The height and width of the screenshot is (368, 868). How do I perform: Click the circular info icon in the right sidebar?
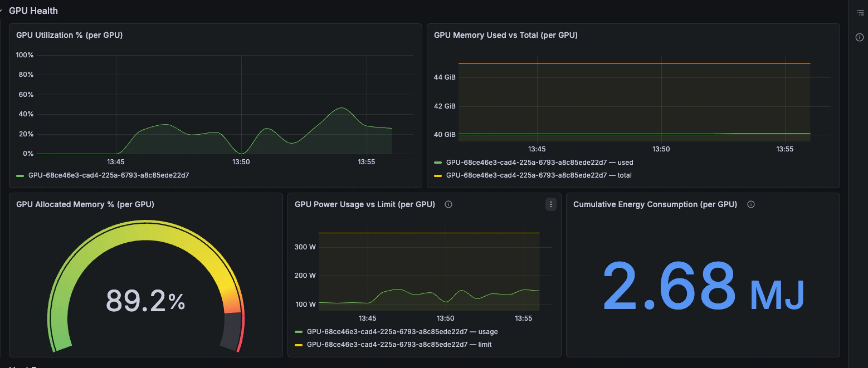point(859,37)
